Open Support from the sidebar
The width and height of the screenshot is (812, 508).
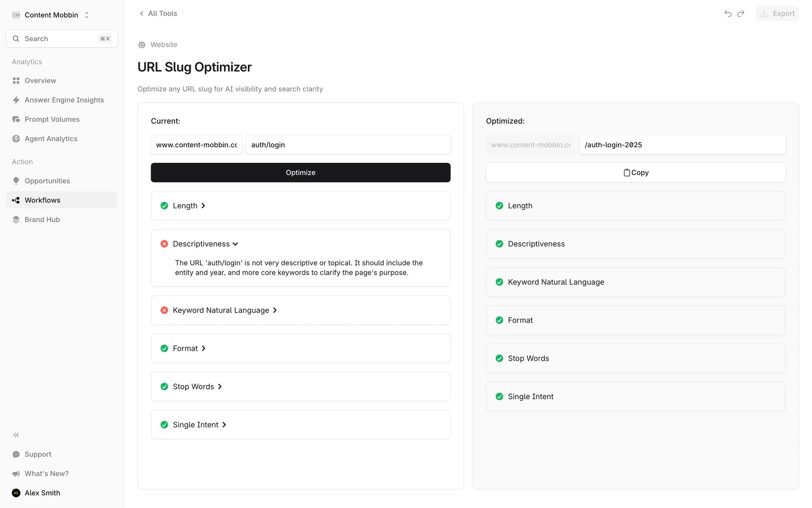click(38, 454)
